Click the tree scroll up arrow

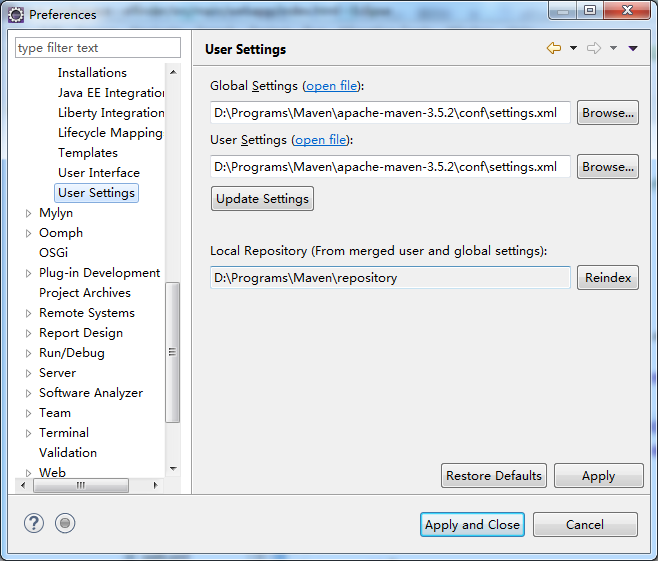(173, 72)
